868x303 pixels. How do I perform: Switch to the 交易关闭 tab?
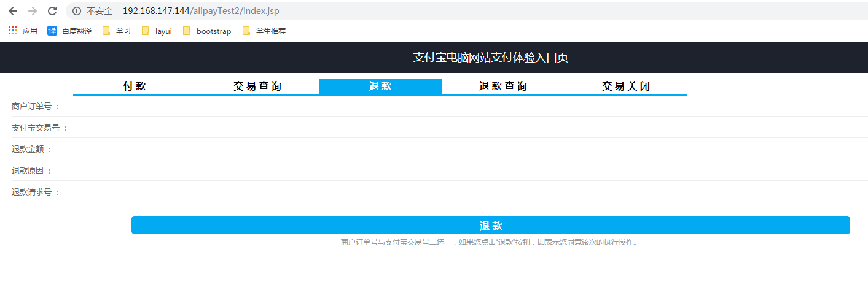[626, 86]
